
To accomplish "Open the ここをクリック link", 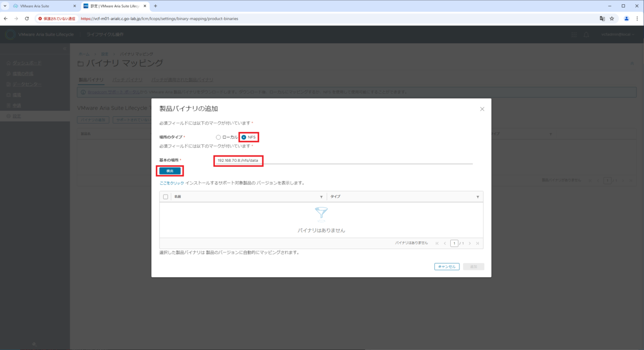I will click(x=172, y=183).
